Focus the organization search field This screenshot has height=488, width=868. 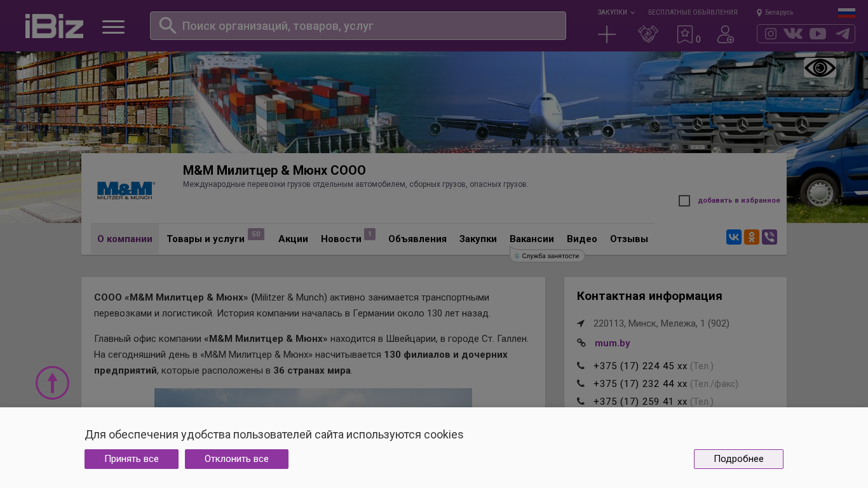(x=358, y=25)
